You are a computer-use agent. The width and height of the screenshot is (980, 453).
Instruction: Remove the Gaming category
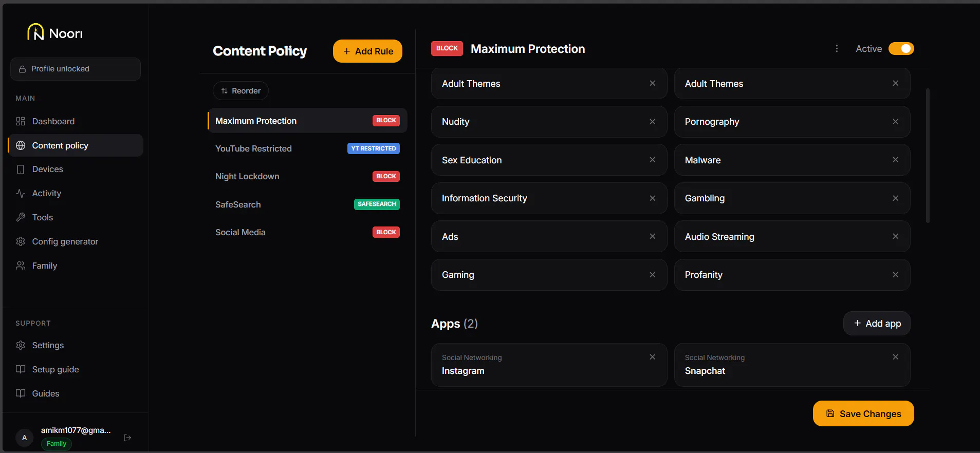coord(652,275)
